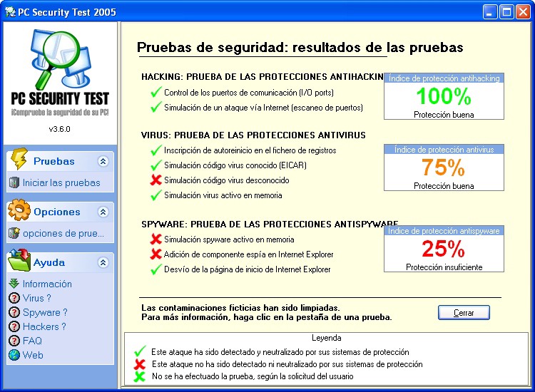Click text 'Simulación código virus desconocido'
Image resolution: width=535 pixels, height=392 pixels.
tap(227, 180)
